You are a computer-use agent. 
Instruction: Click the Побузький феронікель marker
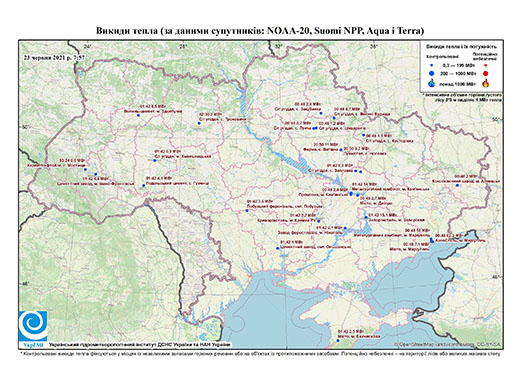pyautogui.click(x=247, y=211)
